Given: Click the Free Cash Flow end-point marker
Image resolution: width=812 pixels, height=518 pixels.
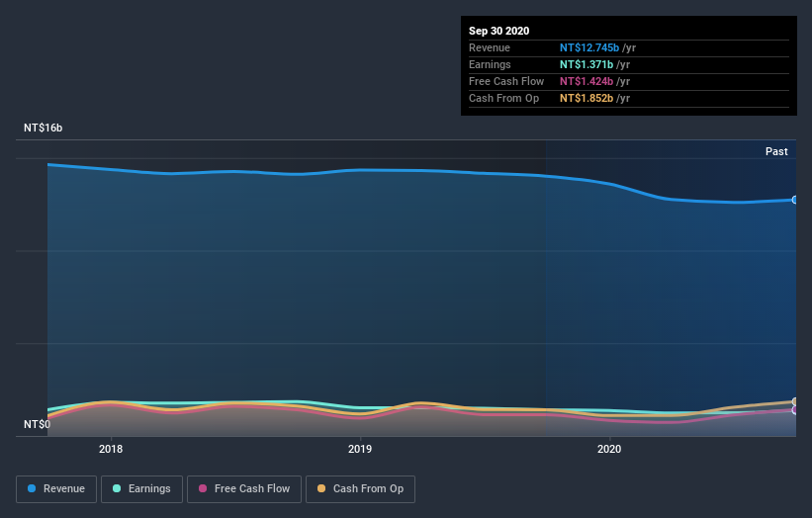Looking at the screenshot, I should [795, 410].
